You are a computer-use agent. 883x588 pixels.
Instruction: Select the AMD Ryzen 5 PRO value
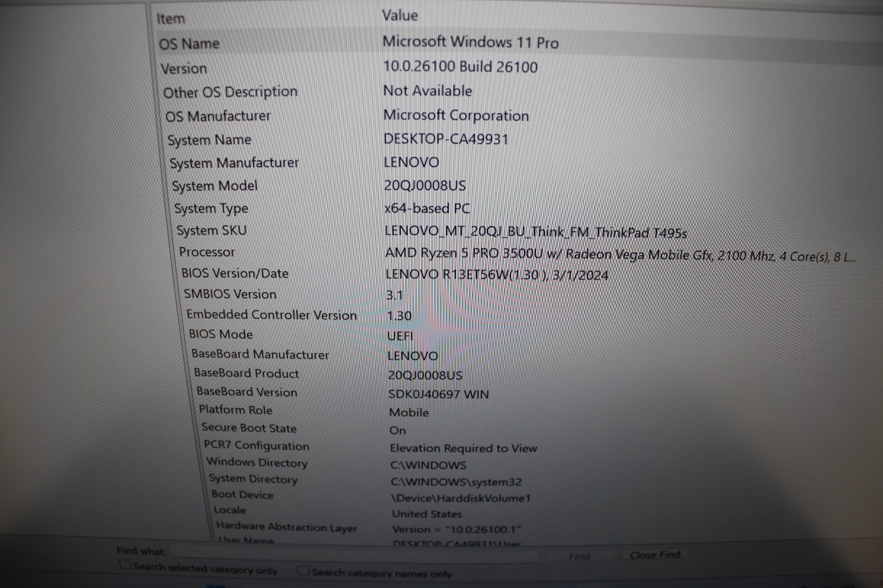click(x=620, y=255)
